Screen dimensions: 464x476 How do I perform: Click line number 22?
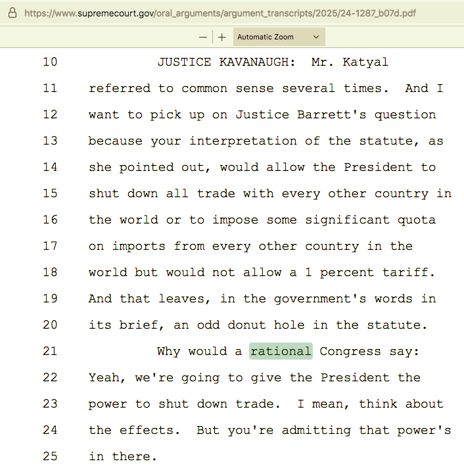tap(50, 377)
